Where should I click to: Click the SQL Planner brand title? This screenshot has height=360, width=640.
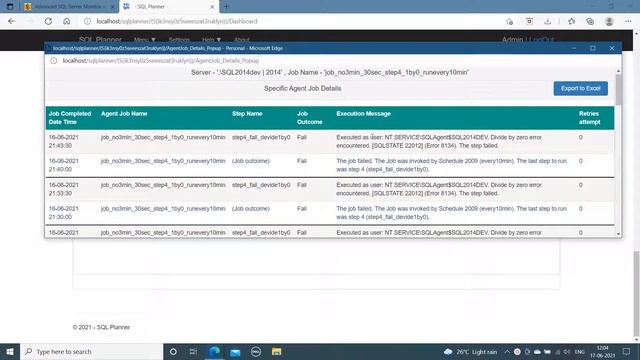[x=100, y=40]
